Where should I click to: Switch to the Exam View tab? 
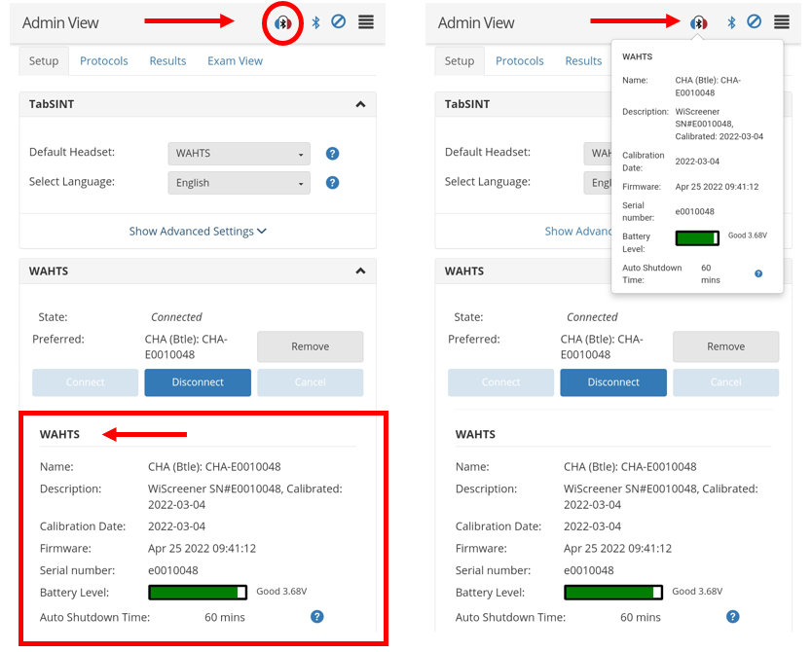[235, 61]
